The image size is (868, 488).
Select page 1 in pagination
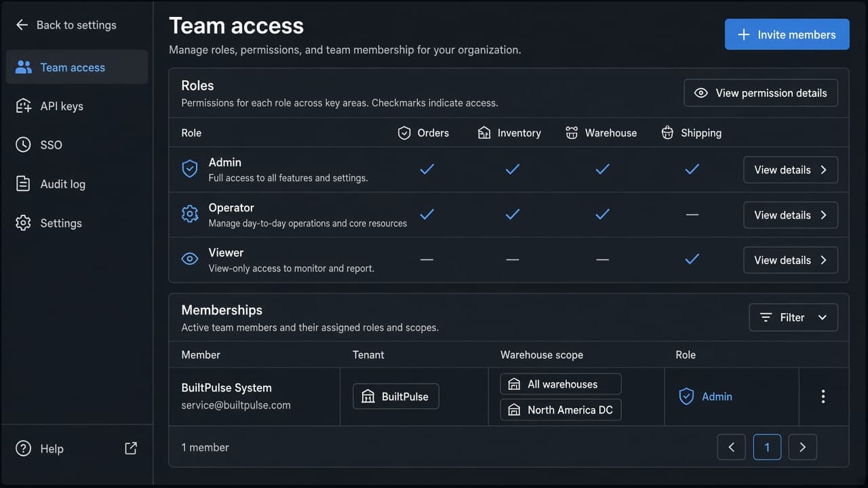coord(767,447)
